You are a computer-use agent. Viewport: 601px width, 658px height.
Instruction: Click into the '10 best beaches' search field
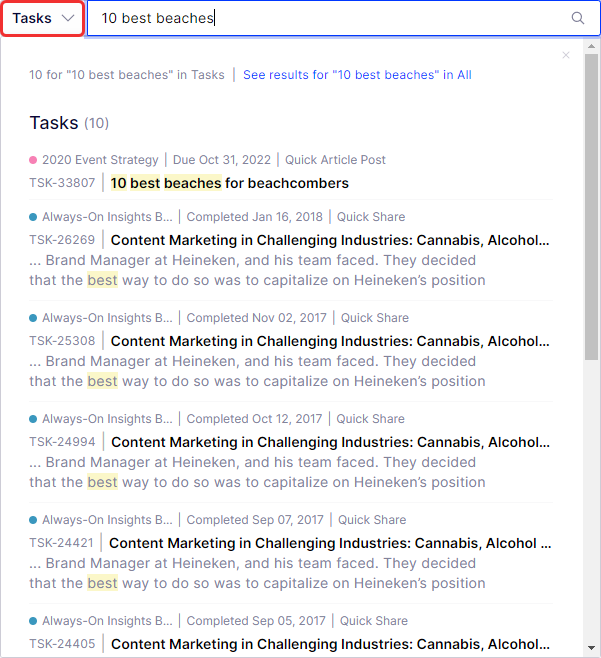pyautogui.click(x=327, y=18)
